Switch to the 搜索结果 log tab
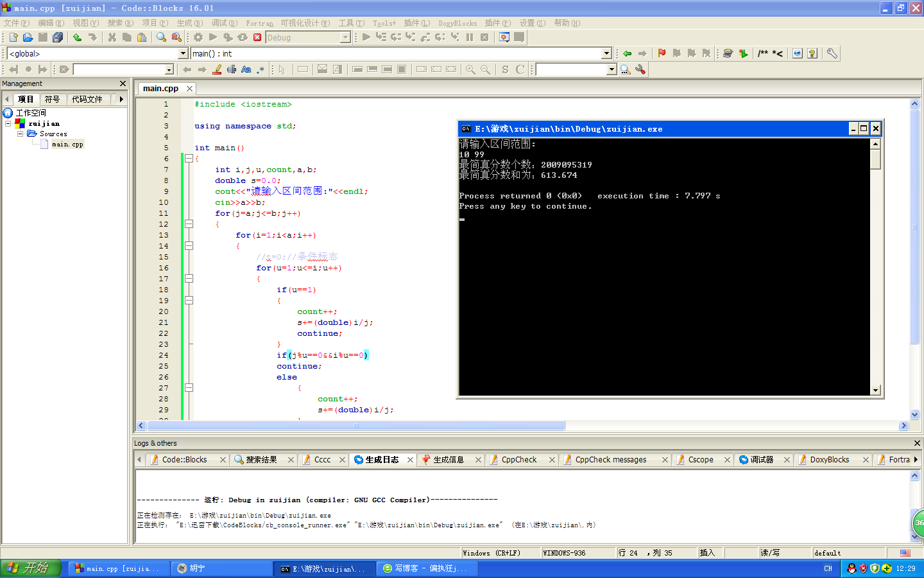This screenshot has height=578, width=924. pos(261,460)
